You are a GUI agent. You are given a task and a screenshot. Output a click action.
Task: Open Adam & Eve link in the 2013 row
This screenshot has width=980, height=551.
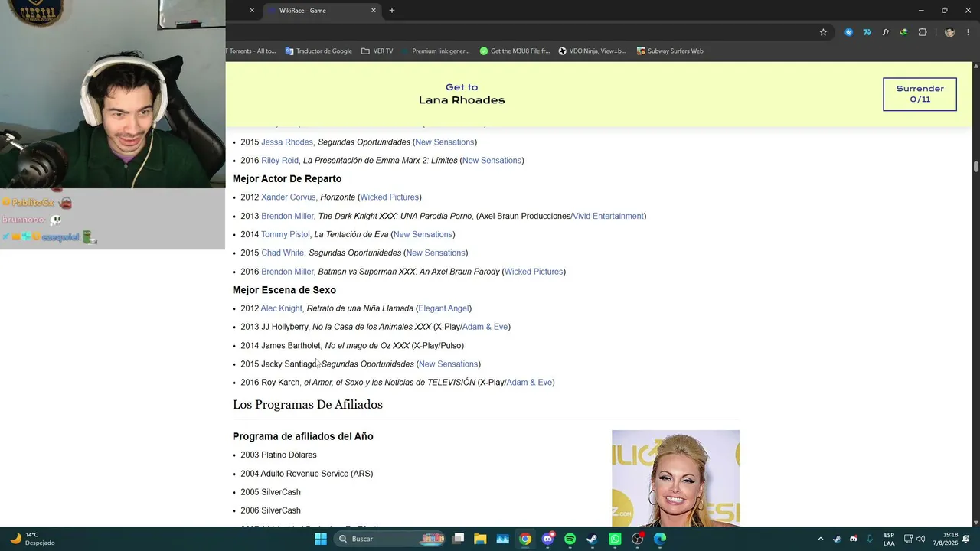point(485,327)
